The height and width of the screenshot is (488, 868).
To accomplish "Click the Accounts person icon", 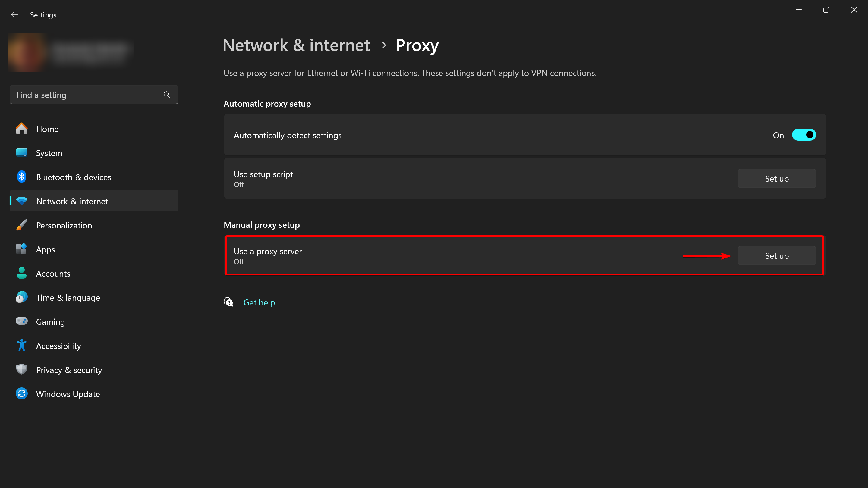I will pos(22,273).
